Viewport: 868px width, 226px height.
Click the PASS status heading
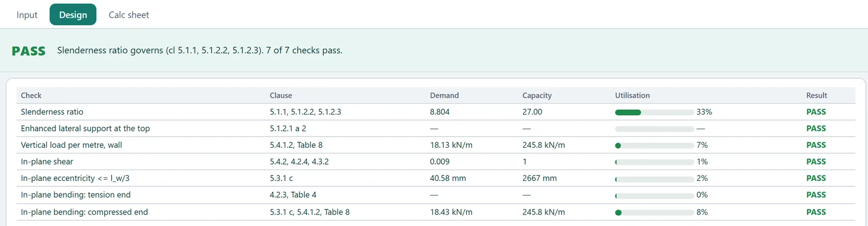pyautogui.click(x=29, y=51)
